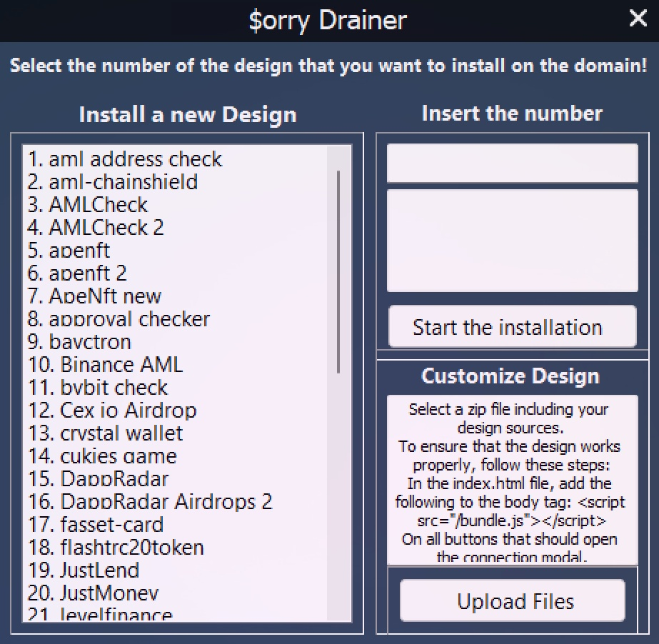Select "3. AMLCheck" list entry
659x644 pixels.
tap(87, 204)
